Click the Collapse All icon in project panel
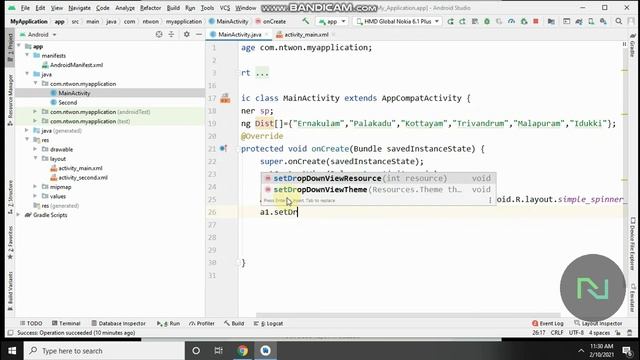Viewport: 640px width, 360px height. tap(171, 35)
